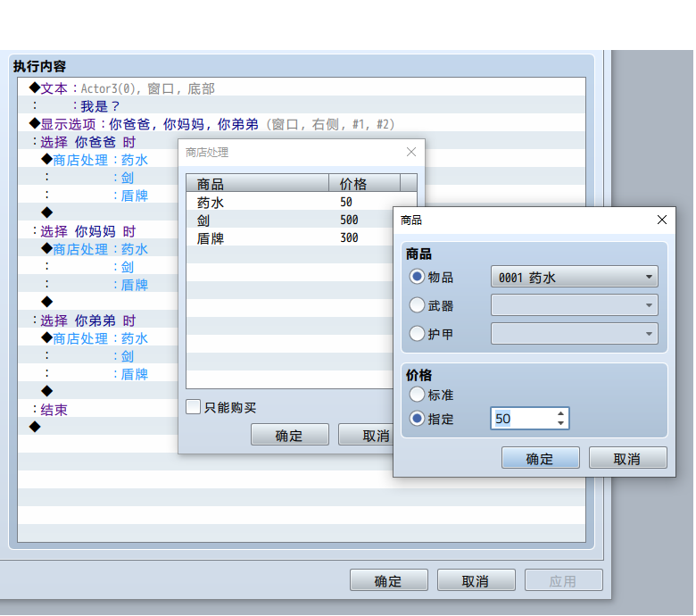Choose the 标准 price option

click(417, 395)
